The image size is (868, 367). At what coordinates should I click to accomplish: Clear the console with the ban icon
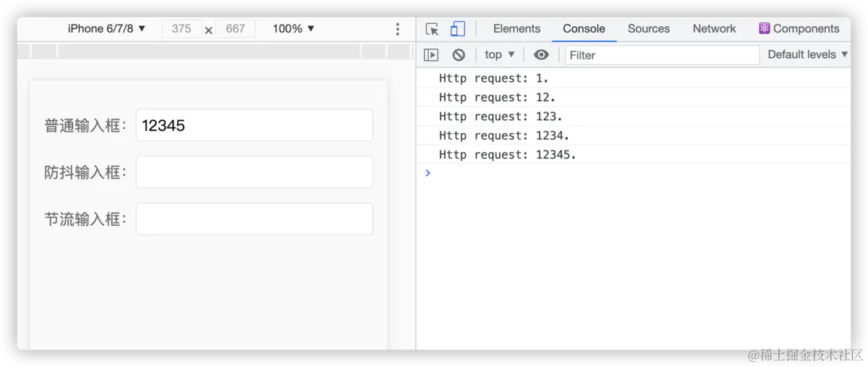pyautogui.click(x=459, y=54)
